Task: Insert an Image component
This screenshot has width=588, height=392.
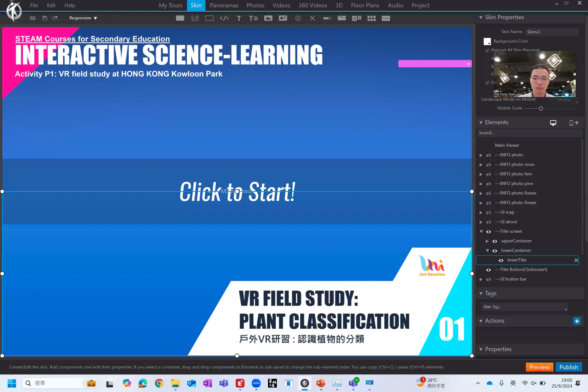Action: (268, 18)
